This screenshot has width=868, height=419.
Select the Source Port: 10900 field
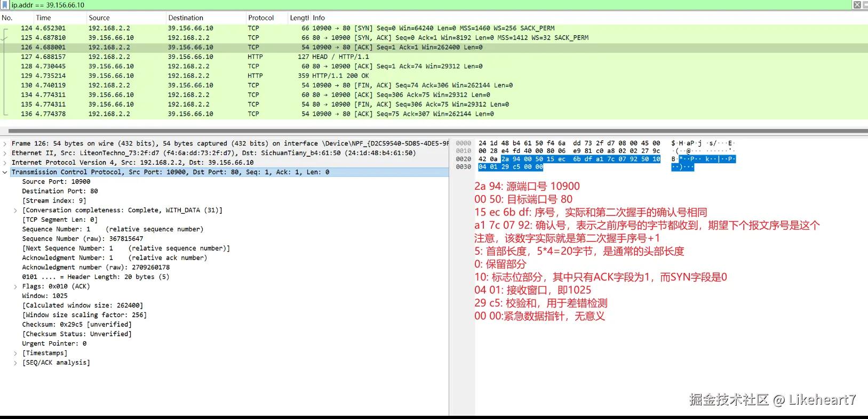pos(56,182)
